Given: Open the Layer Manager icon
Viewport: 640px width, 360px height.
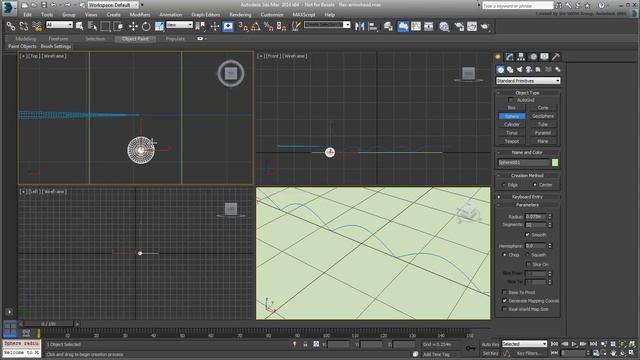Looking at the screenshot, I should coord(388,26).
